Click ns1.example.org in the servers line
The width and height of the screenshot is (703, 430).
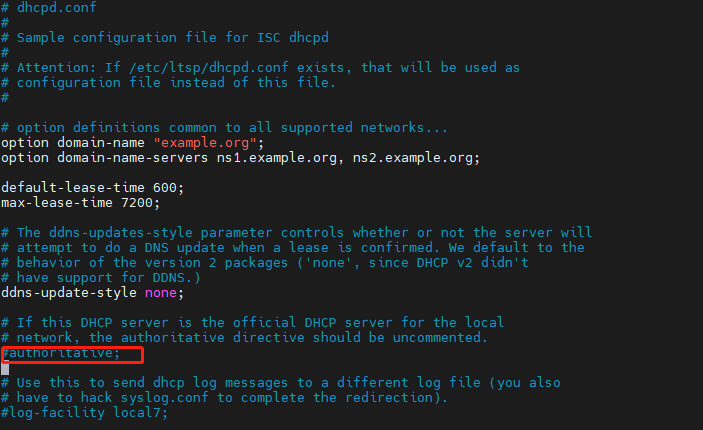tap(277, 158)
